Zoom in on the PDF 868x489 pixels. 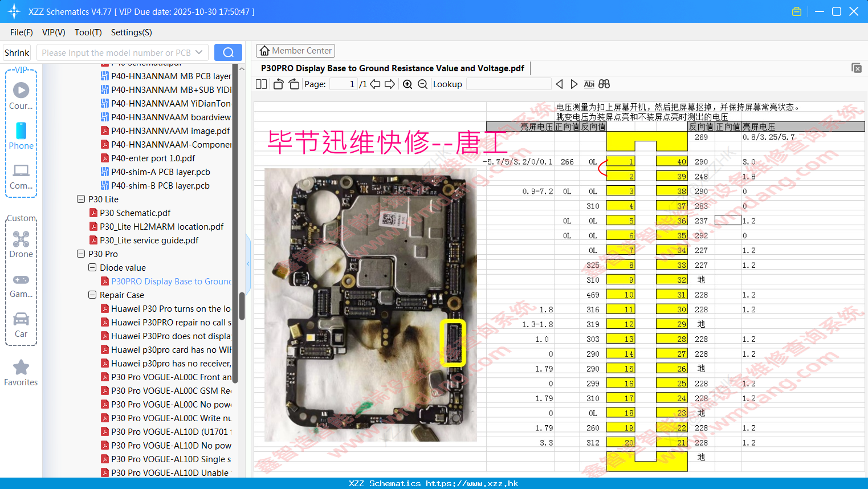(407, 84)
